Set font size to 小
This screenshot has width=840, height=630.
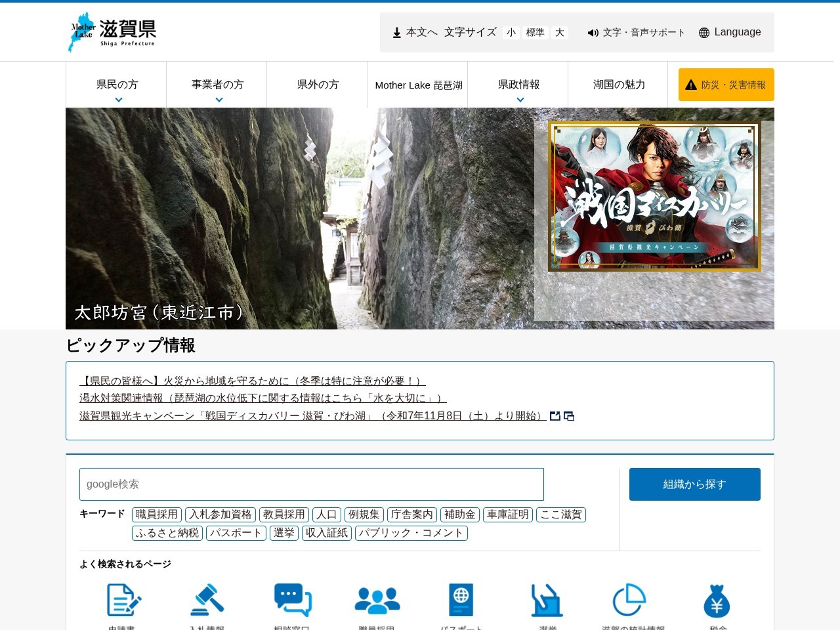pyautogui.click(x=511, y=33)
